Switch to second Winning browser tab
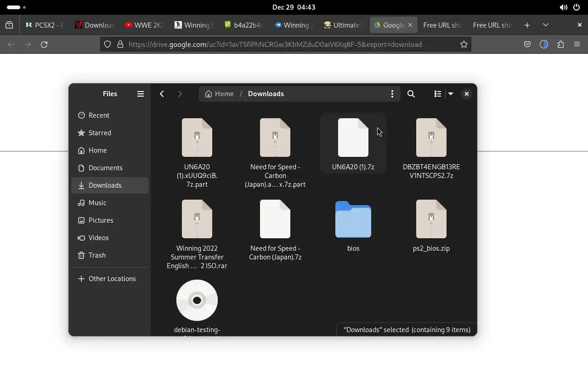Screen dimensions: 588x368 [293, 25]
